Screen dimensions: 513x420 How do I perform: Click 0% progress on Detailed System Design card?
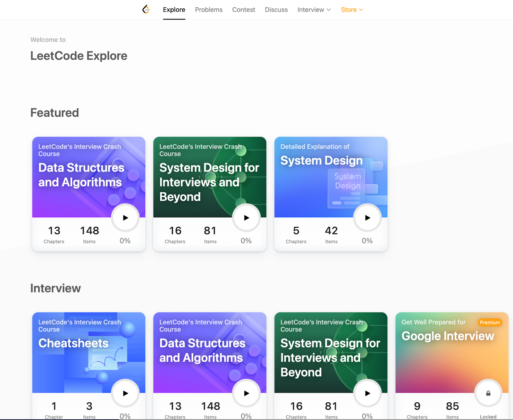[x=367, y=241]
